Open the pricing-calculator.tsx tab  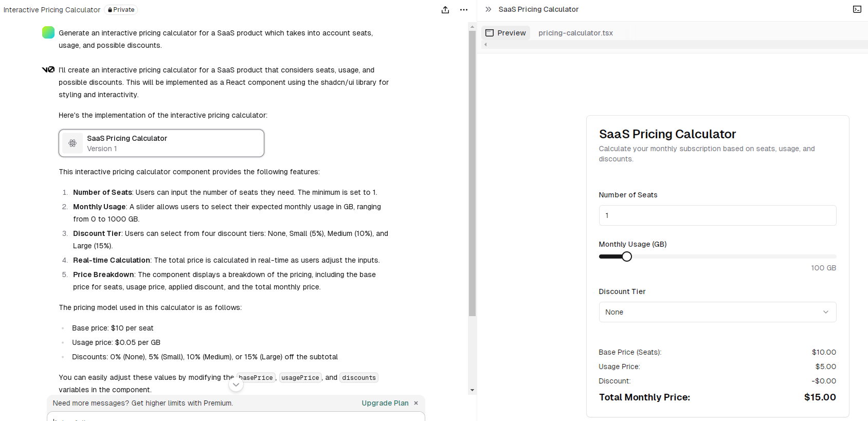[575, 33]
